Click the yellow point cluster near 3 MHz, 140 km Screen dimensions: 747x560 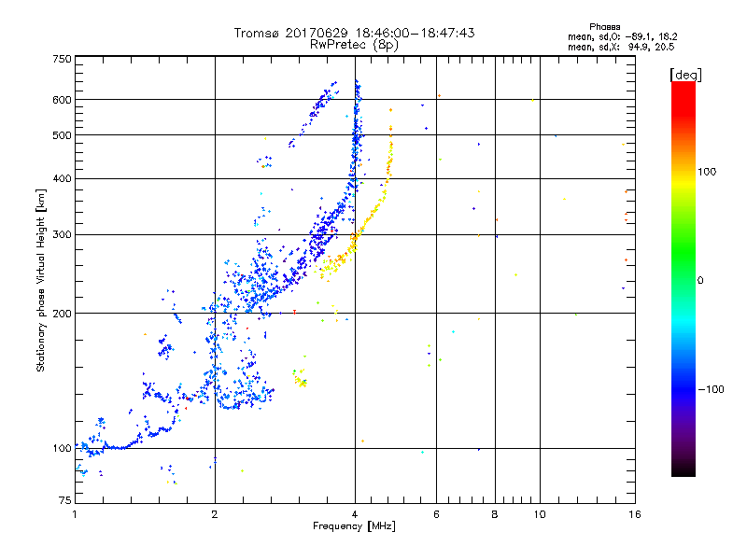click(301, 380)
